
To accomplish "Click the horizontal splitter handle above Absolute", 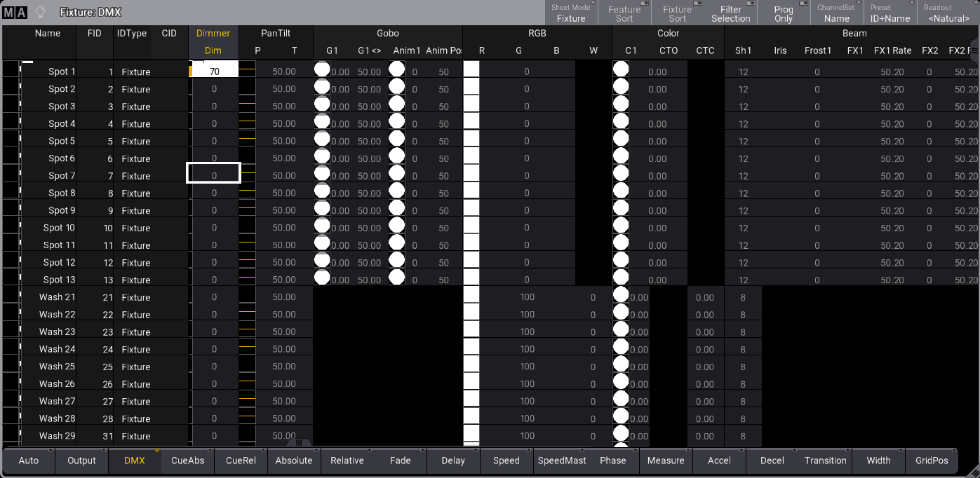I will click(299, 442).
